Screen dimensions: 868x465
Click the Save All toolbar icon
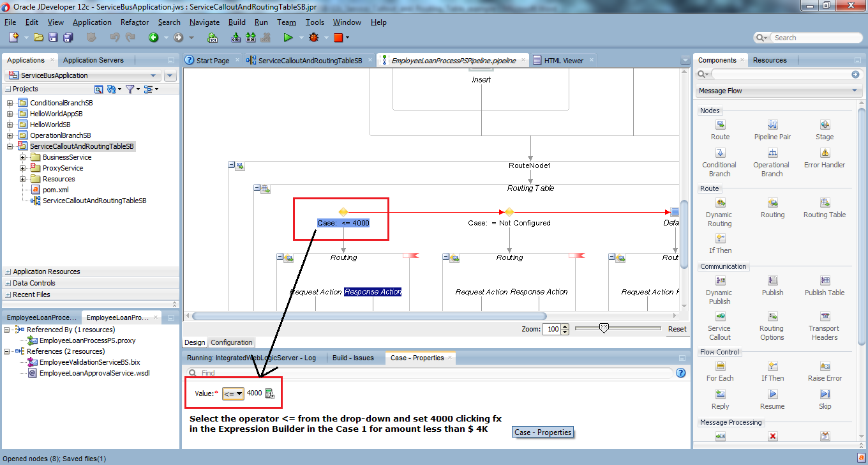pos(67,38)
